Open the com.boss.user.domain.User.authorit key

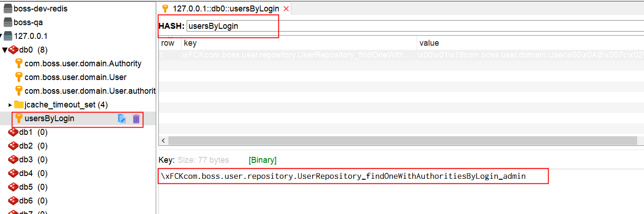tap(90, 91)
